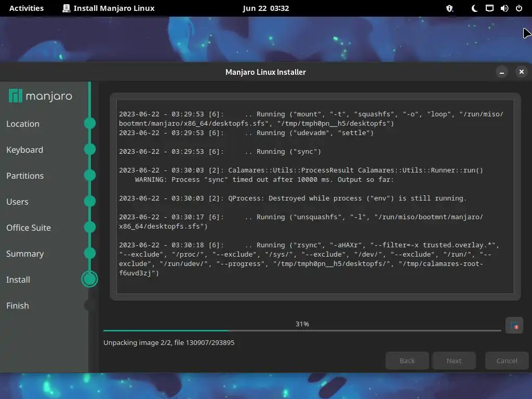Open the volume speaker icon
This screenshot has height=399, width=532.
[x=504, y=8]
